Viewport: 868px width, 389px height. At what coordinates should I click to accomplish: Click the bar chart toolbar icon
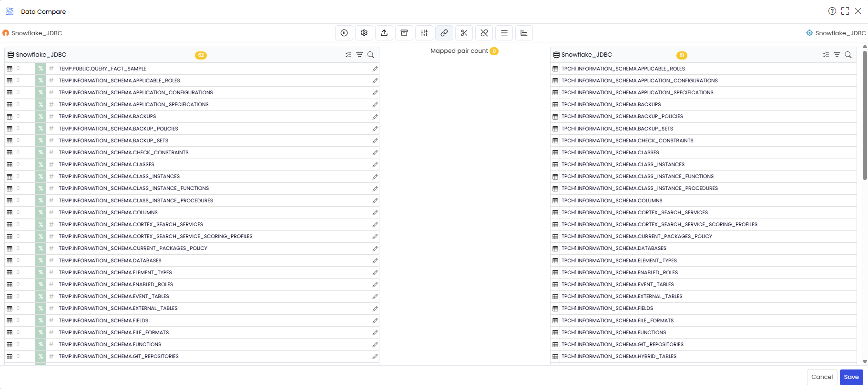[524, 33]
